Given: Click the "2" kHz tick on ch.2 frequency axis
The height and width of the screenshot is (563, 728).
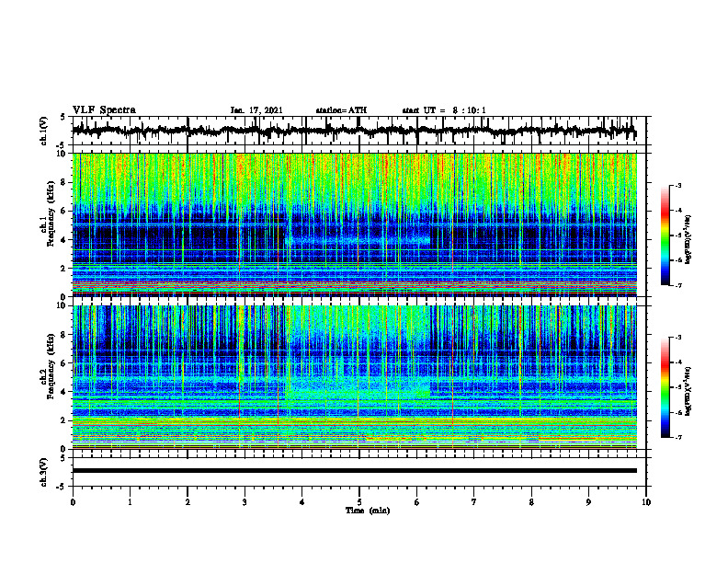Looking at the screenshot, I should [64, 420].
